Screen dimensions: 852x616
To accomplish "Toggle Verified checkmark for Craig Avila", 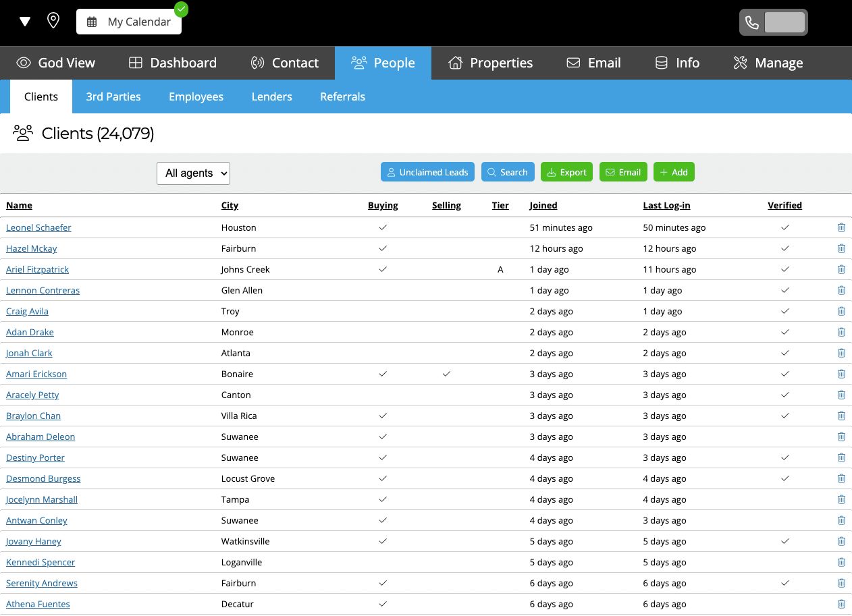I will 784,312.
